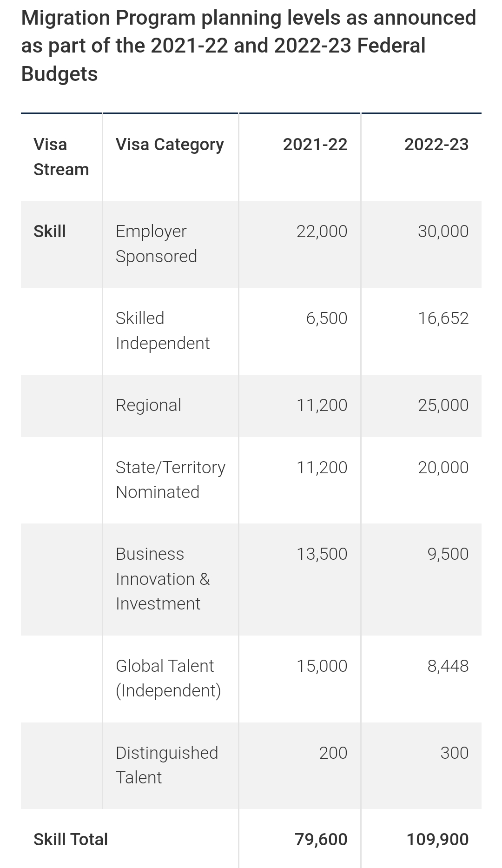Click Regional 2022-23 value 25,000
This screenshot has height=868, width=502.
click(443, 405)
